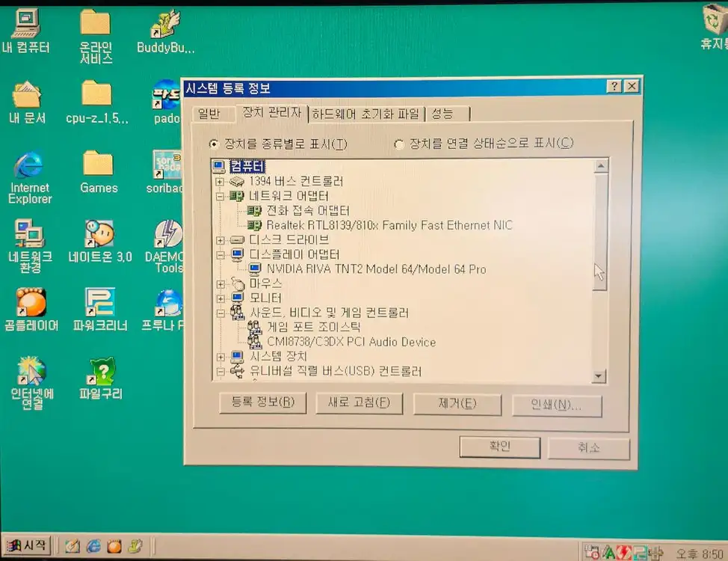Click Show Desktop in the quick launch bar
The width and height of the screenshot is (728, 561).
tap(72, 547)
